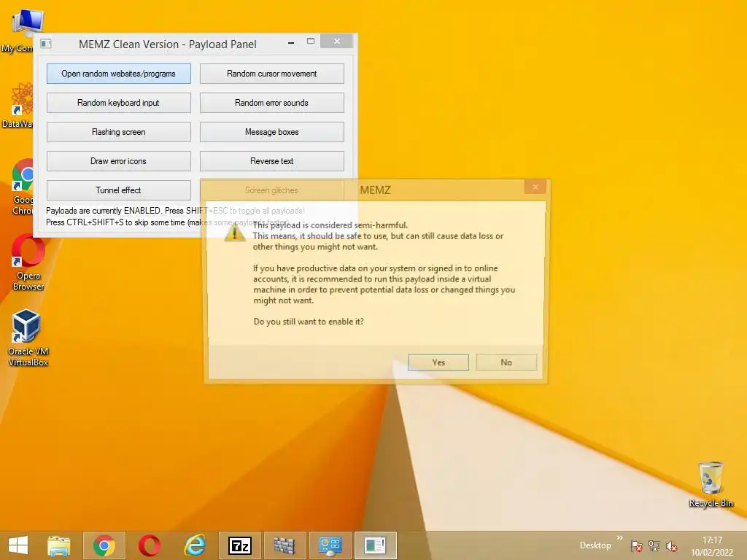747x560 pixels.
Task: Open File Explorer from the taskbar
Action: click(58, 545)
